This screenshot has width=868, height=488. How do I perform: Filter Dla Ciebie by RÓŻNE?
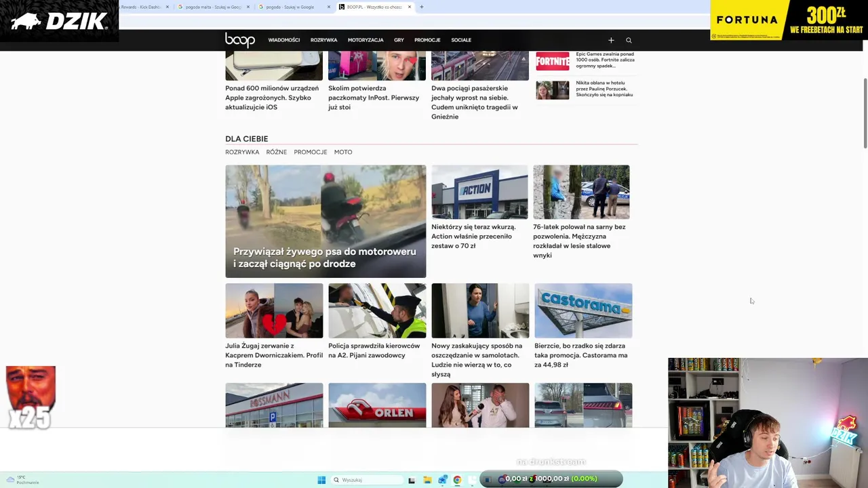[x=277, y=152]
